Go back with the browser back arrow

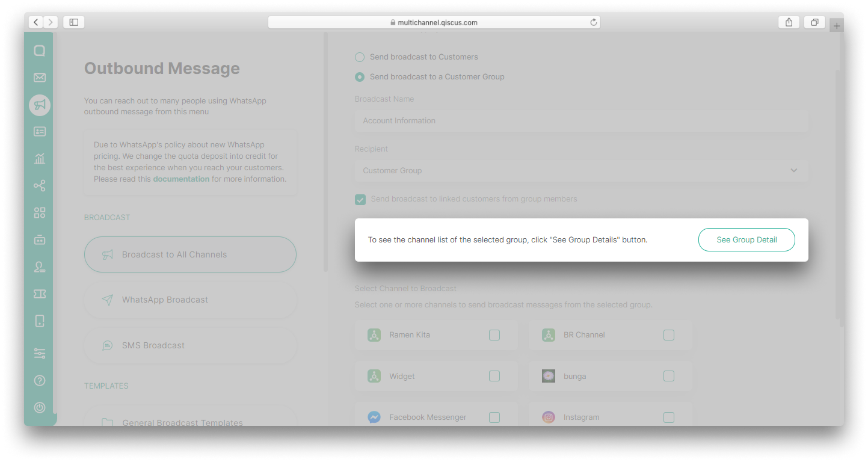(35, 22)
